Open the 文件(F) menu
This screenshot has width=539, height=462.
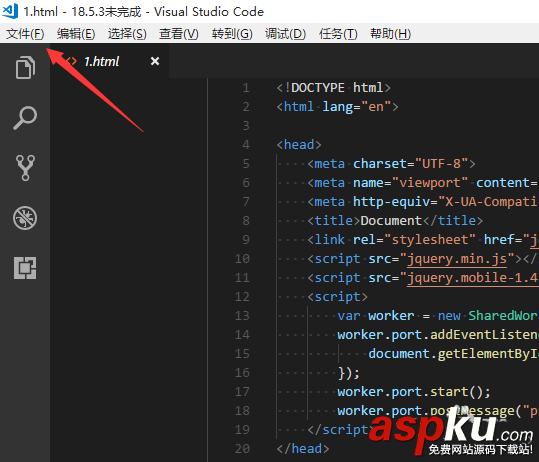25,34
